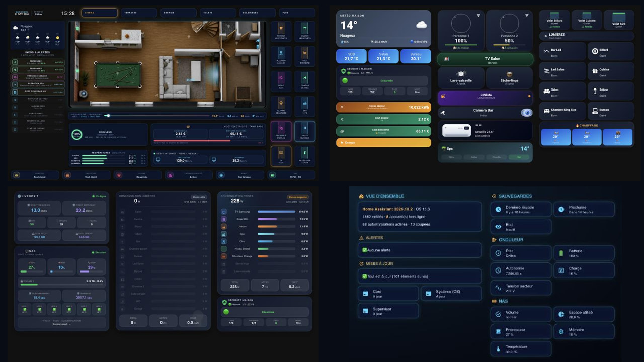Click the Tension secteur wave icon

click(498, 288)
